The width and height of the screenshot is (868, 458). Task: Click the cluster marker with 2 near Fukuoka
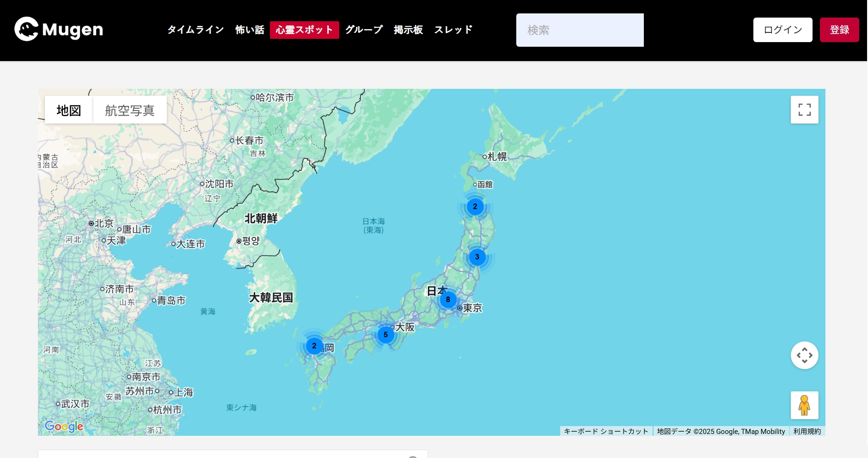[314, 346]
